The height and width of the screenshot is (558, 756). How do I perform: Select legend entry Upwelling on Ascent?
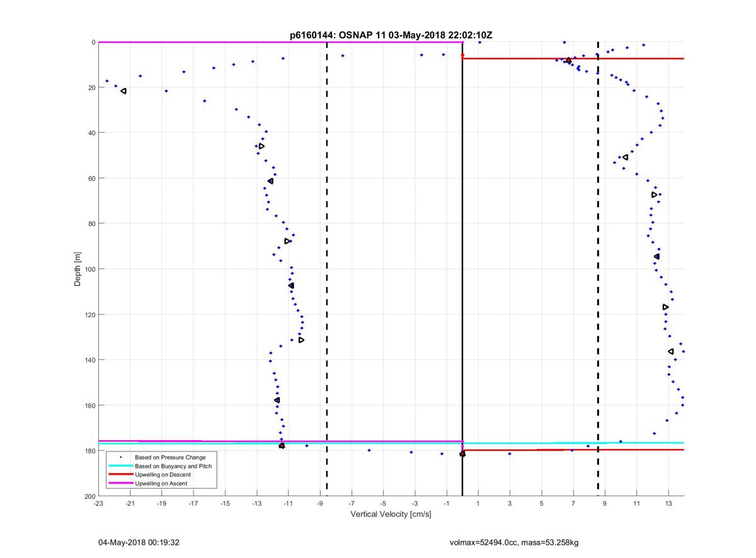coord(161,484)
